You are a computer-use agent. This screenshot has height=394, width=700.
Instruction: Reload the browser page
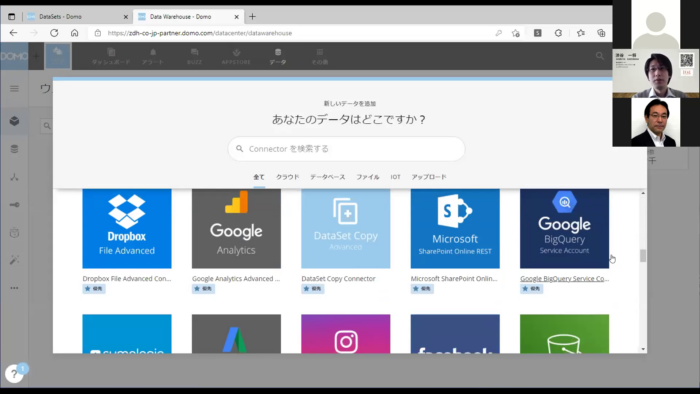[x=54, y=33]
